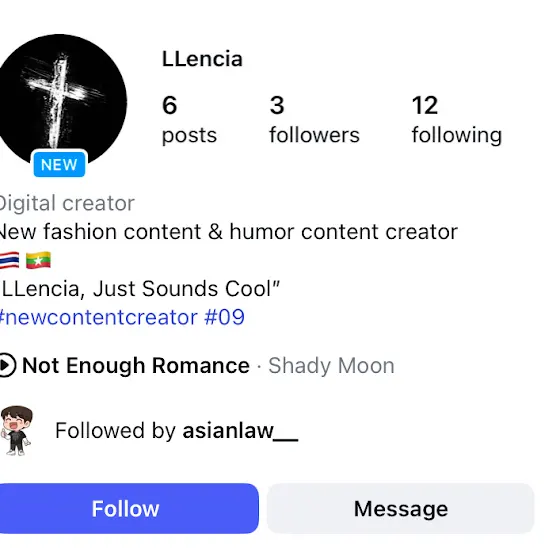View the 3 followers list
The width and height of the screenshot is (560, 560).
[x=314, y=120]
